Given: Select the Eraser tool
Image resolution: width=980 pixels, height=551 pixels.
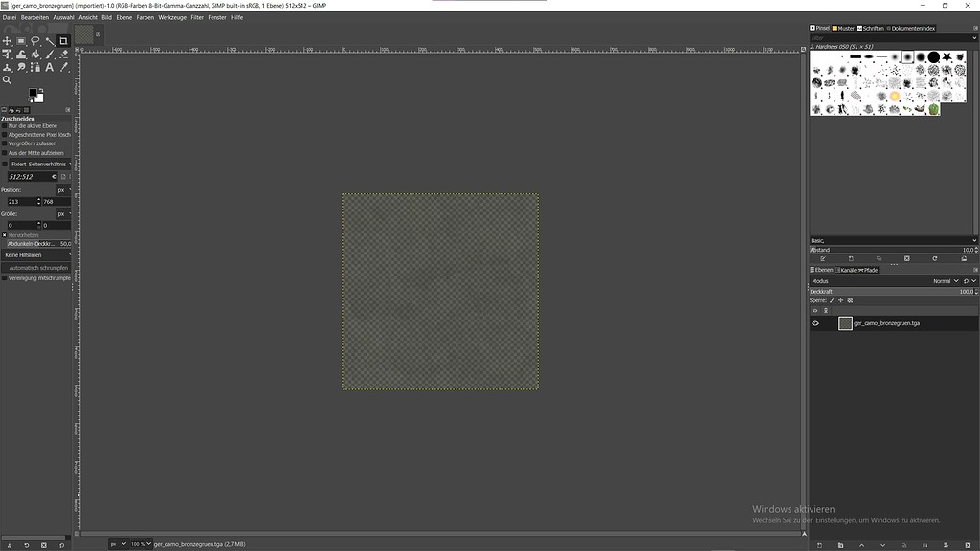Looking at the screenshot, I should click(63, 55).
